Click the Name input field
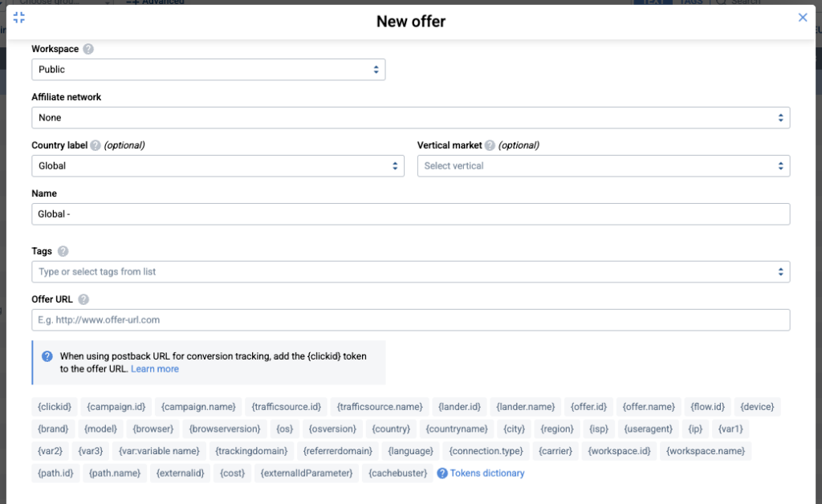The height and width of the screenshot is (504, 822). [x=411, y=214]
